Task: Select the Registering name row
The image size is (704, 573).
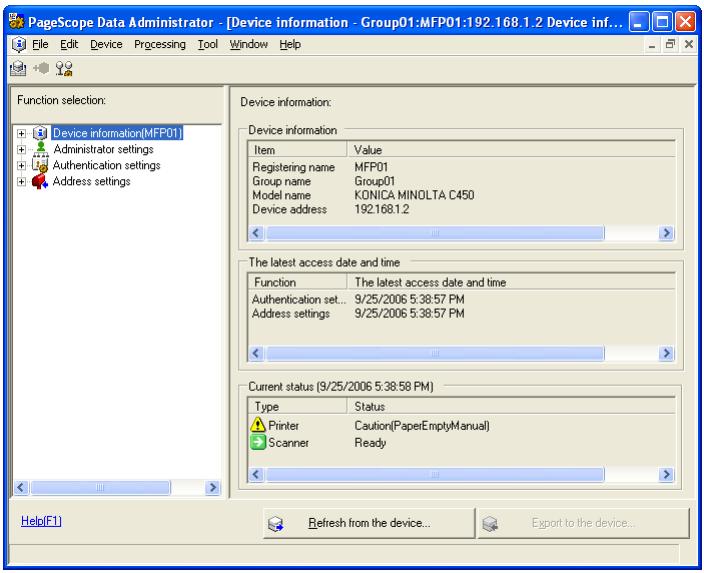Action: point(462,167)
